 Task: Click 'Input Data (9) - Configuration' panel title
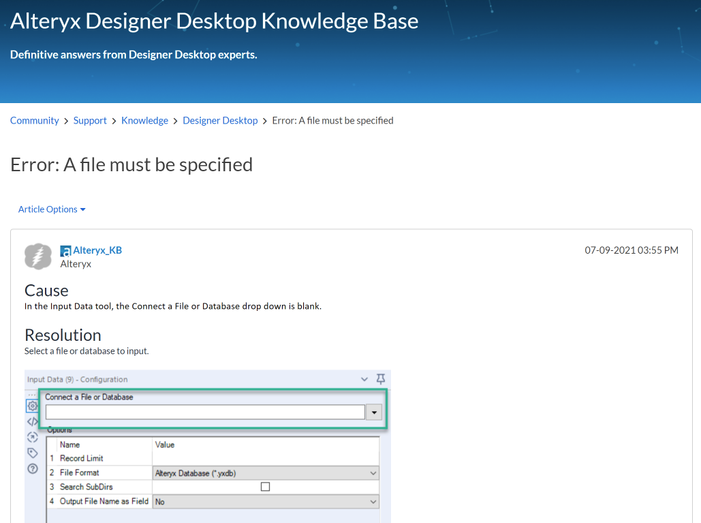click(x=77, y=380)
